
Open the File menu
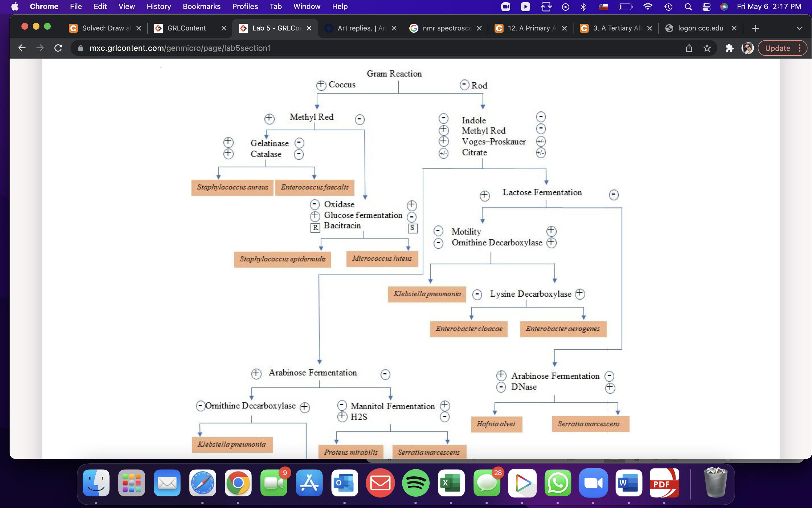click(76, 7)
